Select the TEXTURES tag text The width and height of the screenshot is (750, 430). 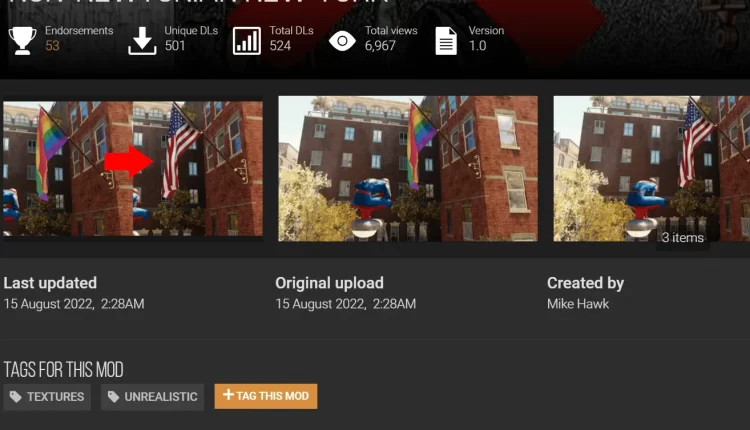click(55, 397)
